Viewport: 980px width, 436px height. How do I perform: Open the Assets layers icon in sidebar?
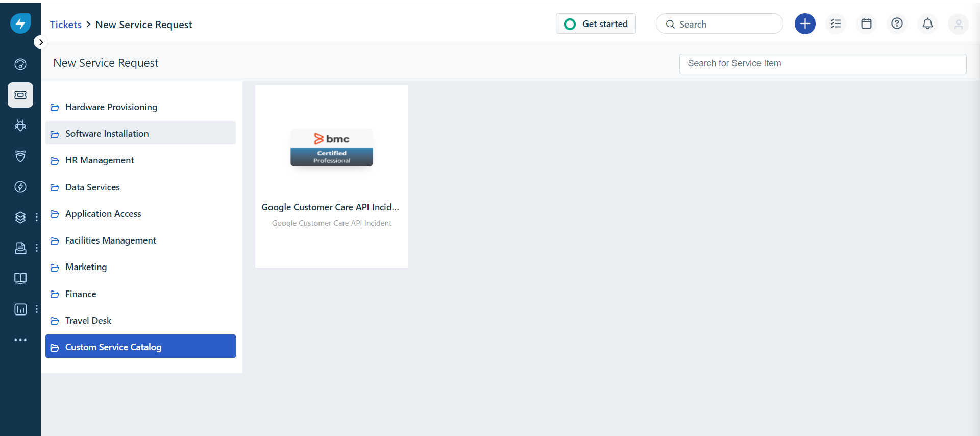pyautogui.click(x=20, y=217)
